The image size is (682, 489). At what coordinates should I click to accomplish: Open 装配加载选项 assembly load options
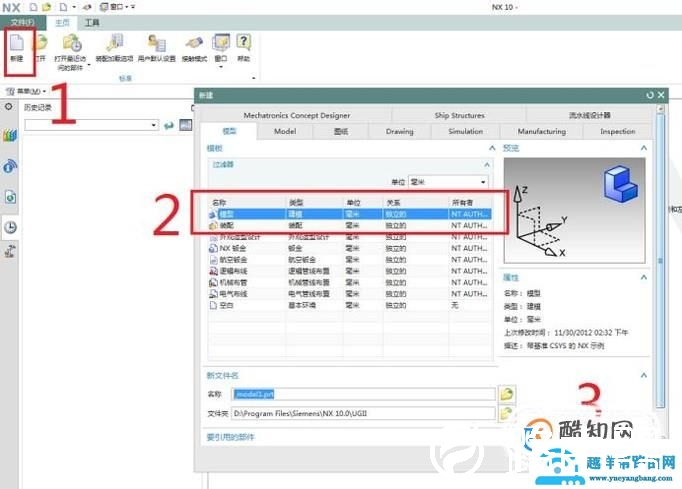(115, 43)
